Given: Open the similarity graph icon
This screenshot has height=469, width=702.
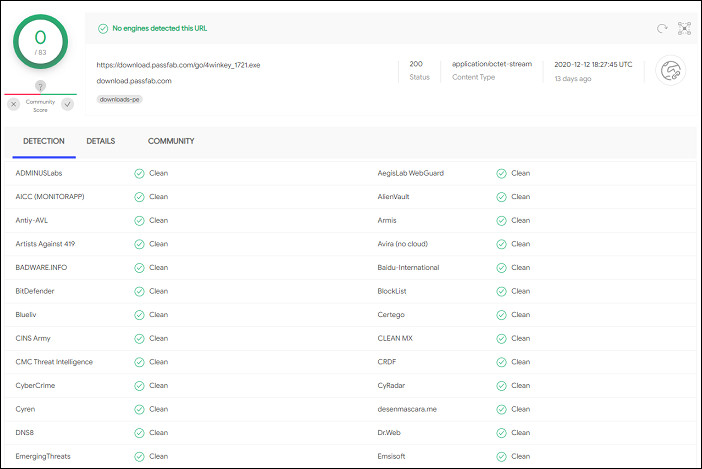Looking at the screenshot, I should 684,29.
